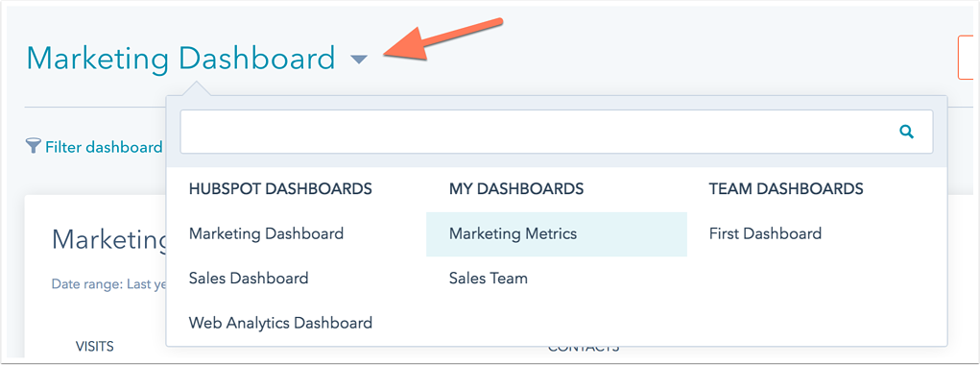The image size is (980, 365).
Task: Select the highlighted Marketing Metrics dashboard
Action: pyautogui.click(x=557, y=234)
